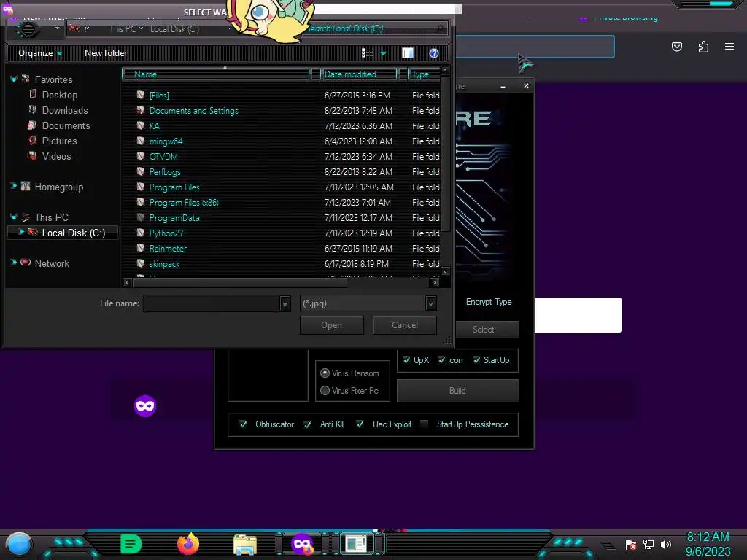
Task: Click the scroll-down arrow of file list
Action: click(x=446, y=272)
